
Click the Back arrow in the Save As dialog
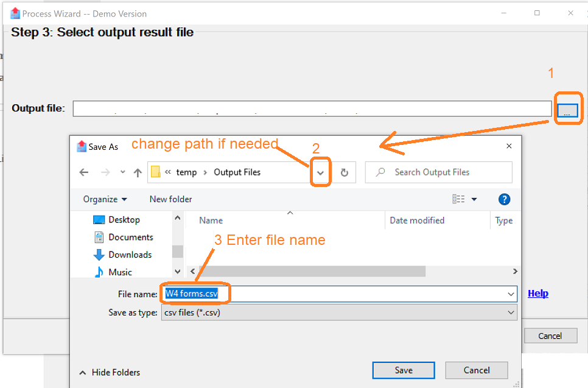(x=84, y=172)
